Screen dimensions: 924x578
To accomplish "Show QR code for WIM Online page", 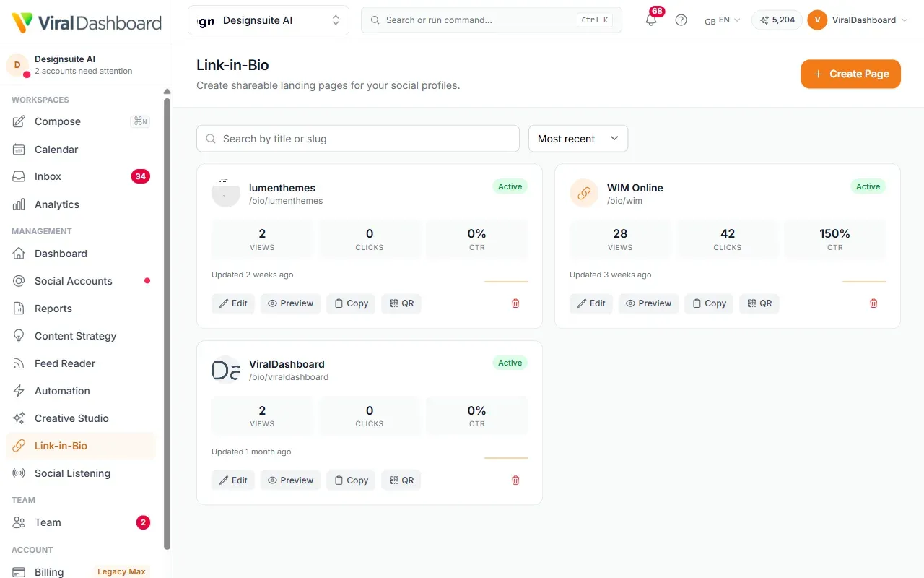I will [x=759, y=303].
